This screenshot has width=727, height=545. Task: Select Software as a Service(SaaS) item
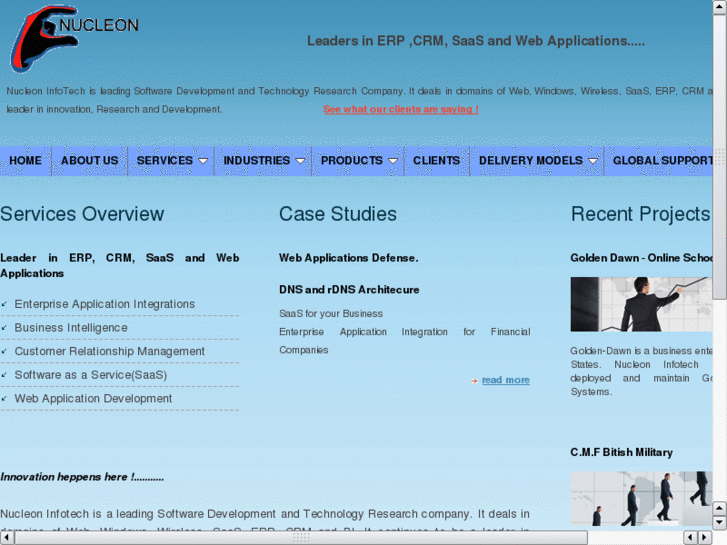pyautogui.click(x=91, y=375)
